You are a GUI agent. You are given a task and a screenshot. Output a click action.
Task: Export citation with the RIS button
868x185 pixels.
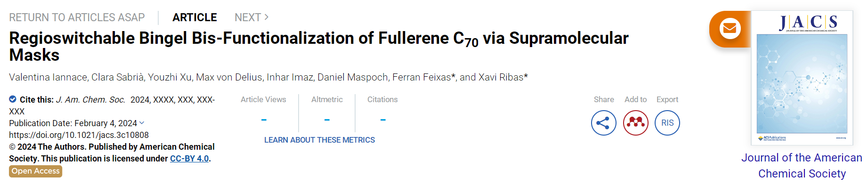coord(667,123)
